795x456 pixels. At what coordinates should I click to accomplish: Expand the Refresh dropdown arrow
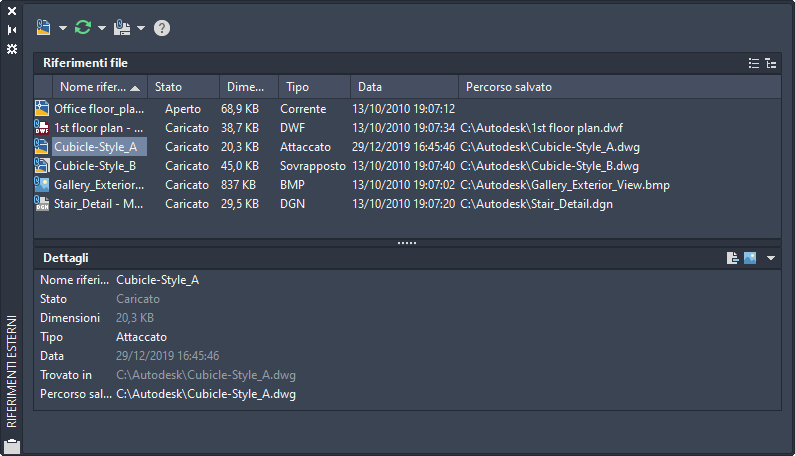point(102,28)
